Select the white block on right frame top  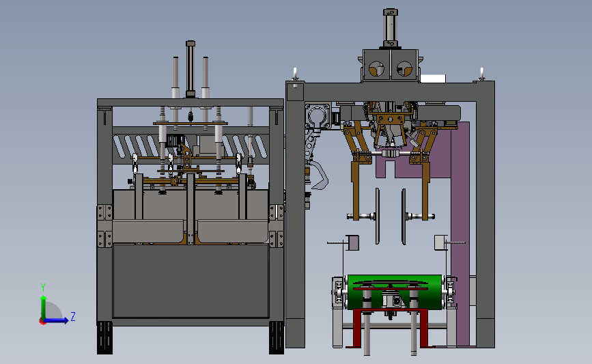pos(433,79)
